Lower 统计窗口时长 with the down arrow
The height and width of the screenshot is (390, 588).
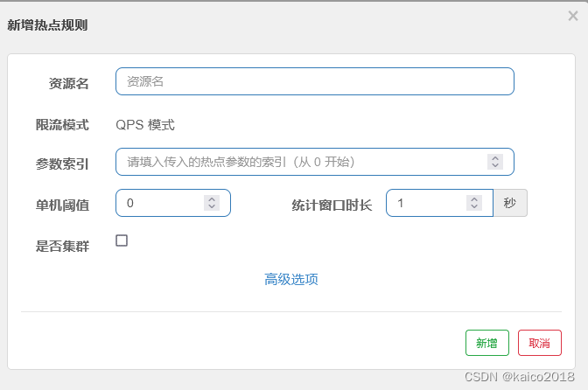click(x=474, y=207)
